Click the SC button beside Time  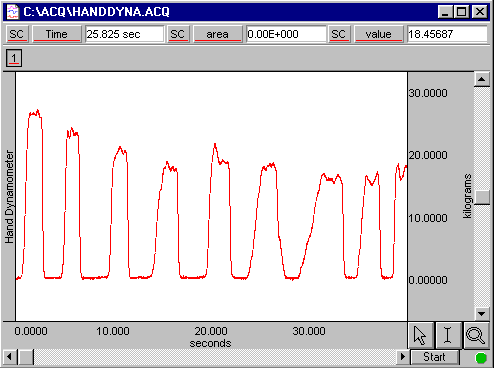[x=16, y=34]
